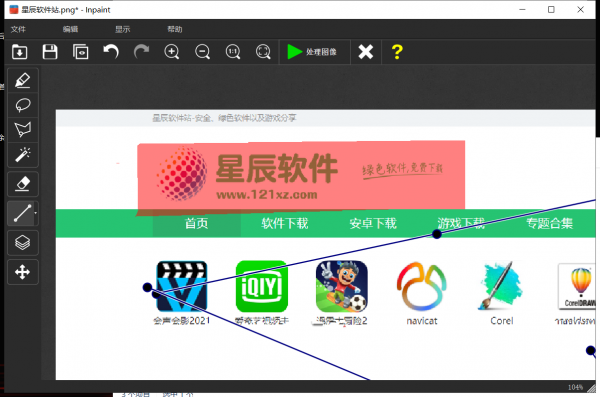Zoom out with the minus magnifier icon
The width and height of the screenshot is (600, 397).
[202, 52]
